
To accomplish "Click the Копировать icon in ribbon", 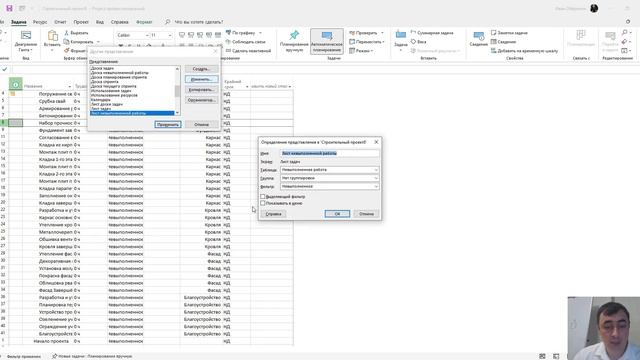I will 67,42.
